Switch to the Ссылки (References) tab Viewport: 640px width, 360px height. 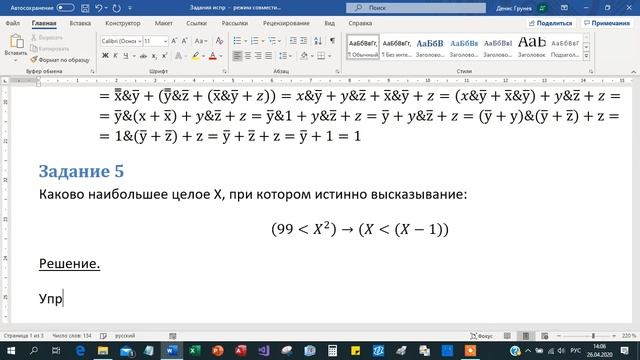196,23
